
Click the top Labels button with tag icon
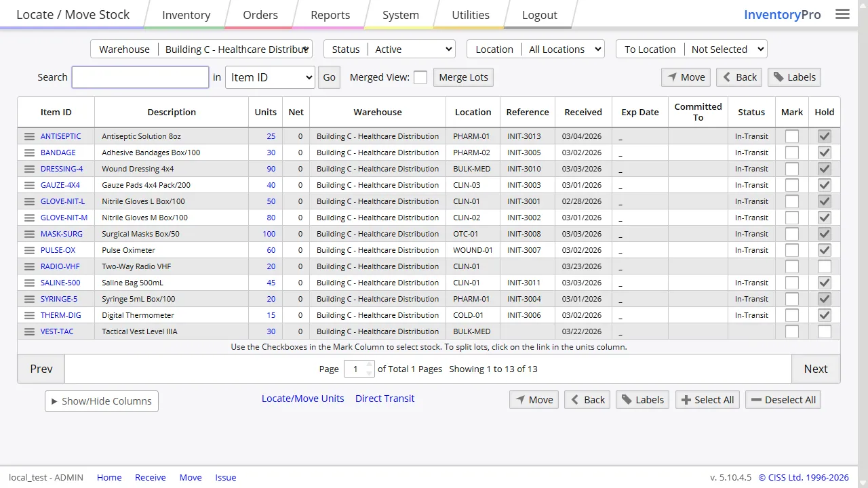tap(794, 77)
